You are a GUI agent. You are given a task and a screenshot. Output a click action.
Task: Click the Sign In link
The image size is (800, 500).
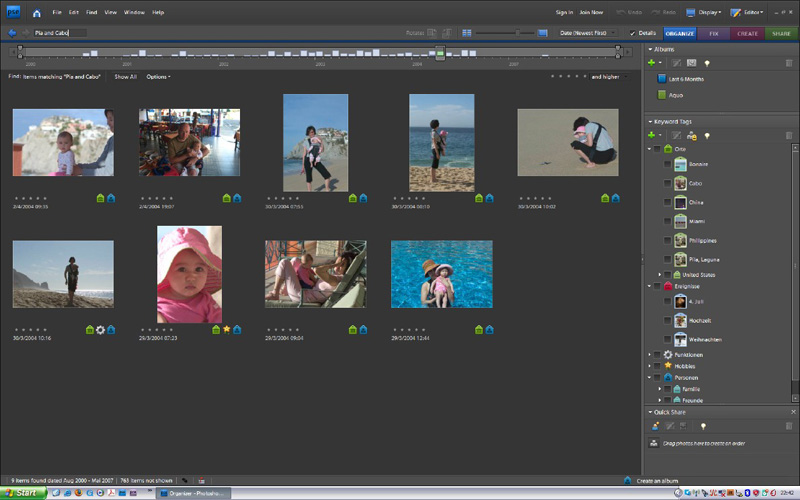[x=564, y=12]
